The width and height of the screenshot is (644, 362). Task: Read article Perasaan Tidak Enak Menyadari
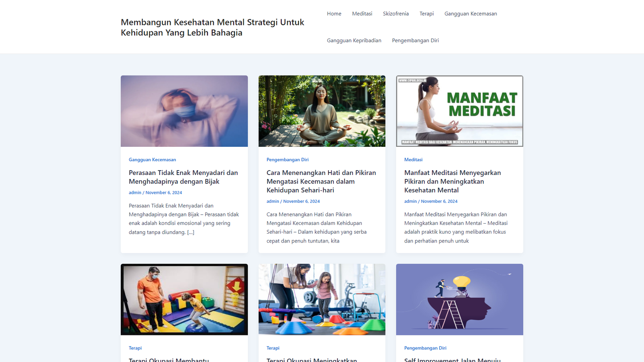click(x=183, y=177)
